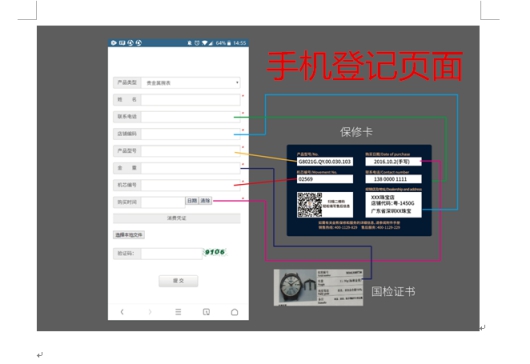Tap the browser back arrow in phone navigation bar
The width and height of the screenshot is (530, 364).
[x=122, y=312]
